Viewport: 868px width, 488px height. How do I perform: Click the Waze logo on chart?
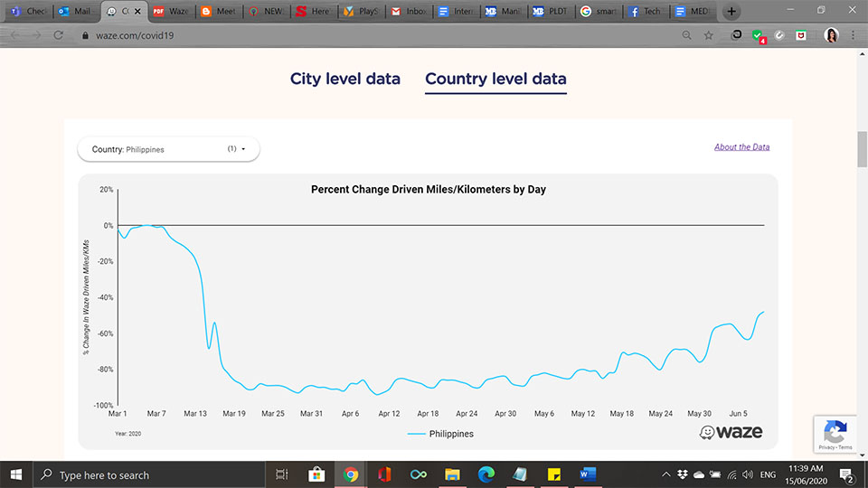(731, 433)
